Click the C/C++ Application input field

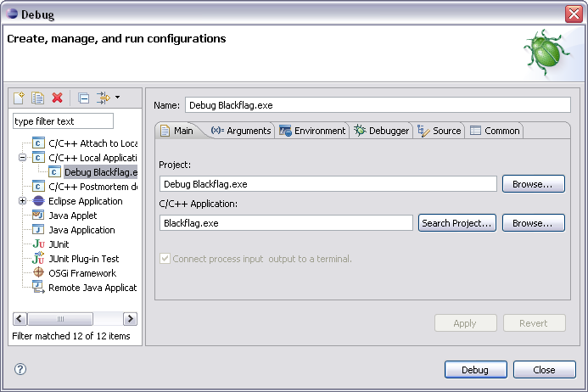pos(286,223)
